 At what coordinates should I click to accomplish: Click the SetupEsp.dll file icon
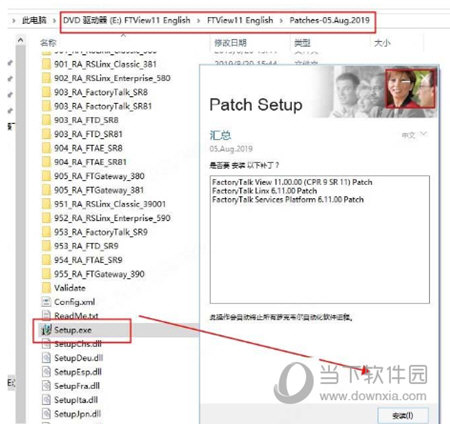[46, 372]
